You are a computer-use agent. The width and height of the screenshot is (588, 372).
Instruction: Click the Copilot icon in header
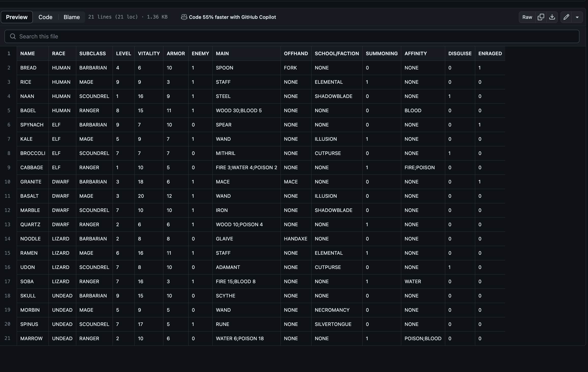click(184, 17)
